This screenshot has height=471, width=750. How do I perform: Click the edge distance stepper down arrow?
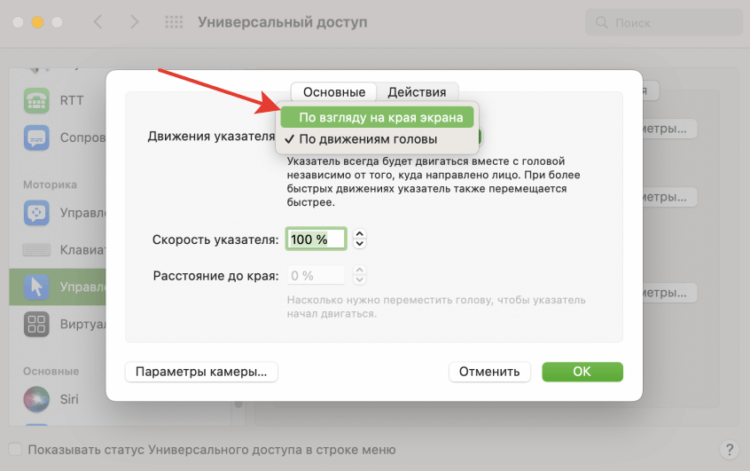pyautogui.click(x=360, y=280)
